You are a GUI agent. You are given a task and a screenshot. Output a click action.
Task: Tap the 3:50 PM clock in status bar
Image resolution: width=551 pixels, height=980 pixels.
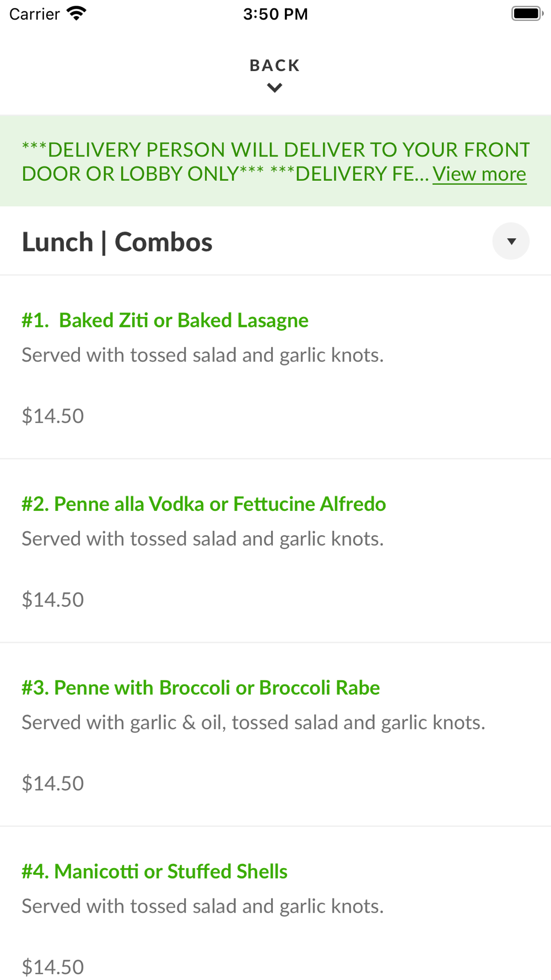coord(275,14)
